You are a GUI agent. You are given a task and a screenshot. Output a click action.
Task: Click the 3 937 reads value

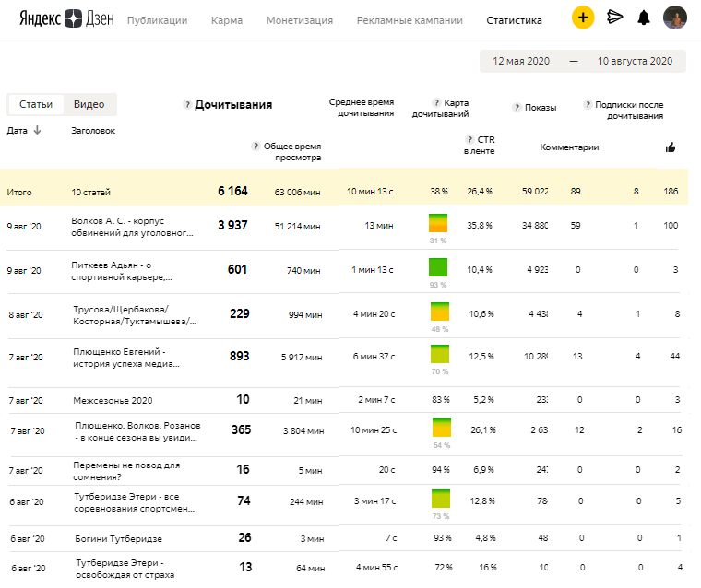[x=232, y=225]
